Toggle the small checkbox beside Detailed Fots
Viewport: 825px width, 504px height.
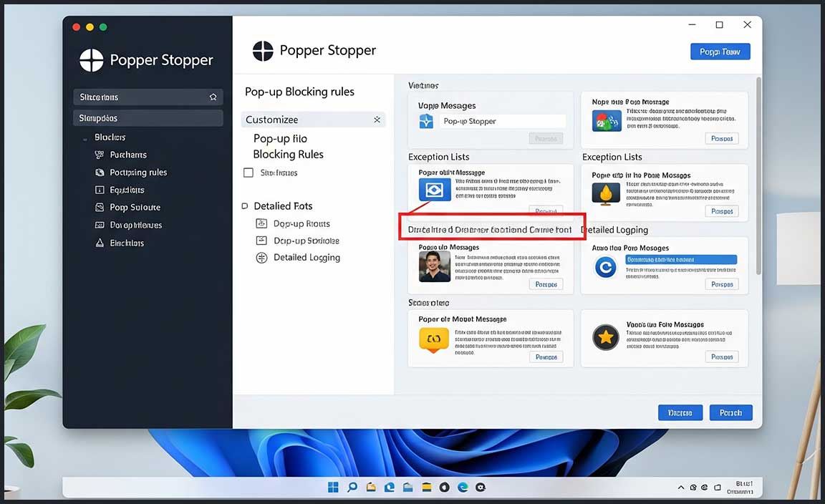pos(245,206)
